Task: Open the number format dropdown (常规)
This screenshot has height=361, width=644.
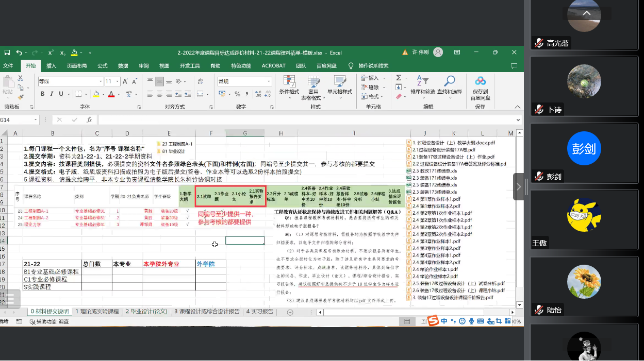Action: (269, 81)
